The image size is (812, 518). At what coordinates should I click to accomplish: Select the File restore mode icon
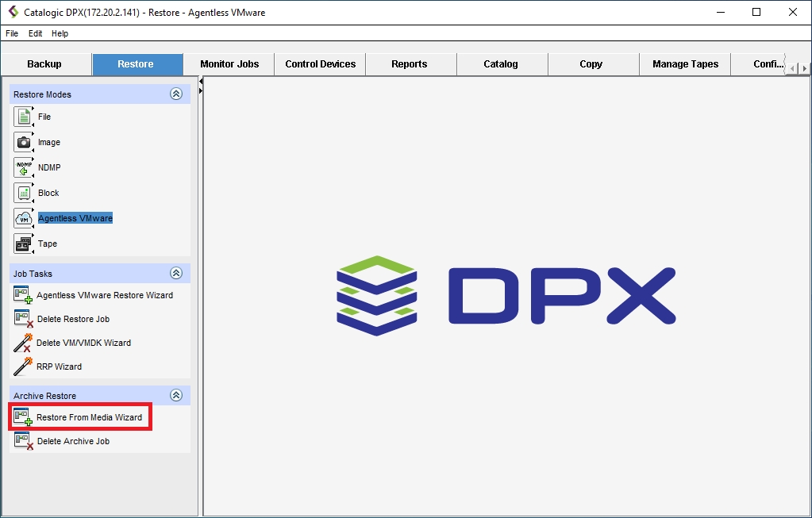24,117
